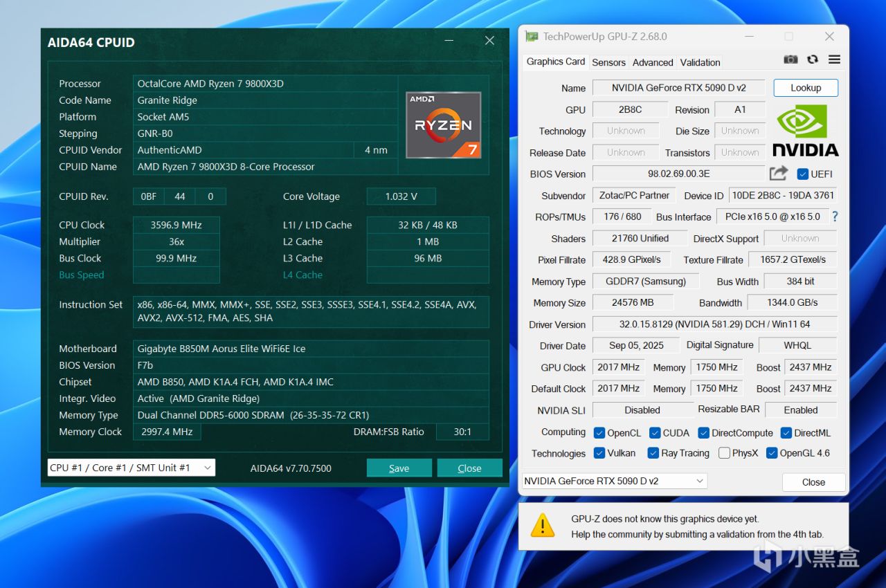Toggle the PhysX checkbox
Screen dimensions: 886x588
[724, 453]
